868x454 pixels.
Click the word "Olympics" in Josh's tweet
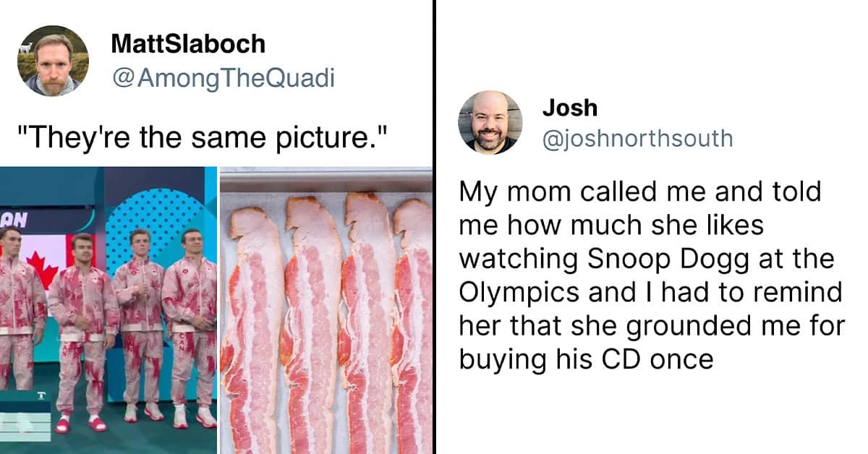coord(512,292)
